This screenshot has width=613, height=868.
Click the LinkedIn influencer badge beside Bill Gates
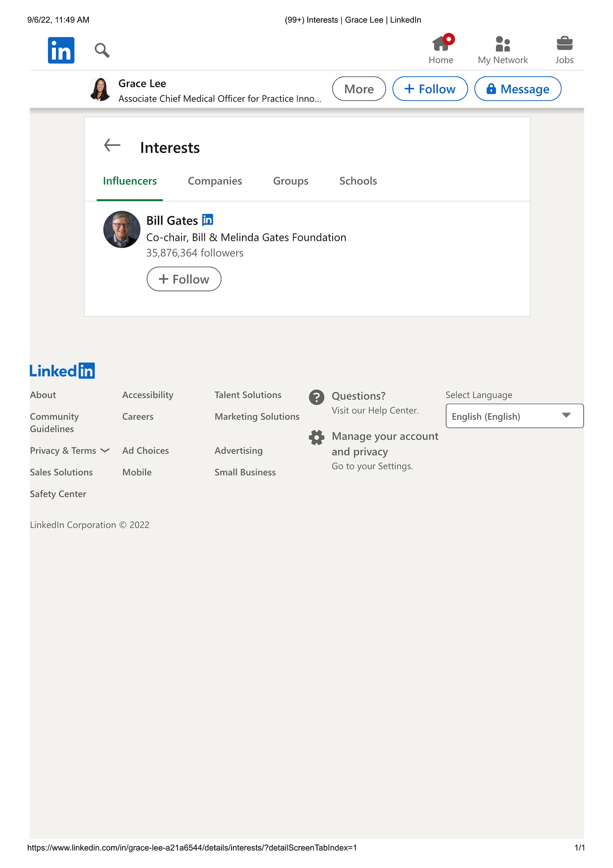pyautogui.click(x=208, y=220)
